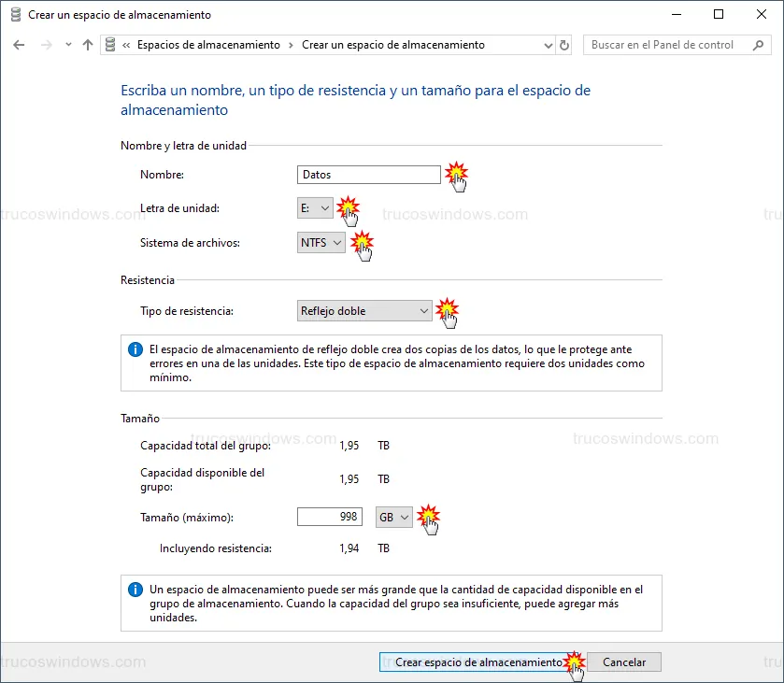The width and height of the screenshot is (784, 683).
Task: Change the GB size unit dropdown
Action: 393,518
